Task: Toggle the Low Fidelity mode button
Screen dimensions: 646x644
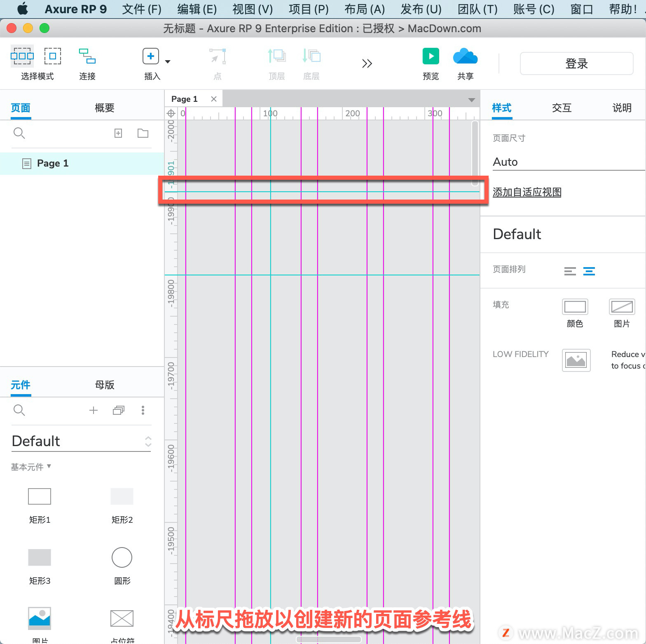Action: coord(576,360)
